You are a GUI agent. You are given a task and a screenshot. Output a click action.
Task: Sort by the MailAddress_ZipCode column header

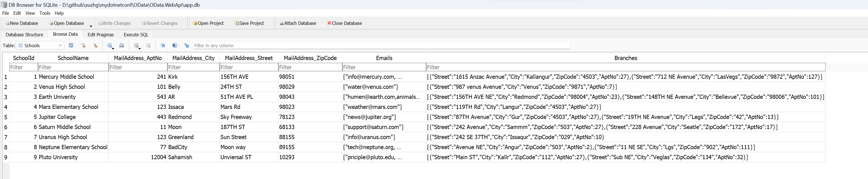(x=310, y=58)
